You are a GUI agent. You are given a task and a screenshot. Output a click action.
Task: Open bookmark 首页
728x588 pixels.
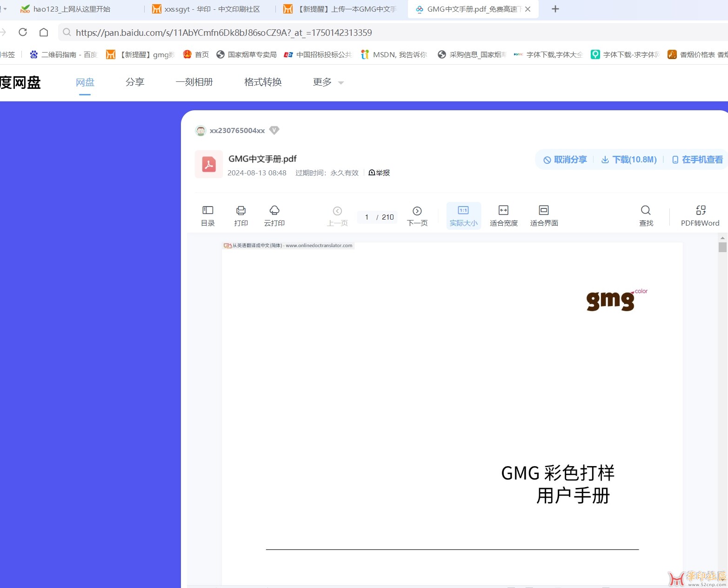click(196, 55)
